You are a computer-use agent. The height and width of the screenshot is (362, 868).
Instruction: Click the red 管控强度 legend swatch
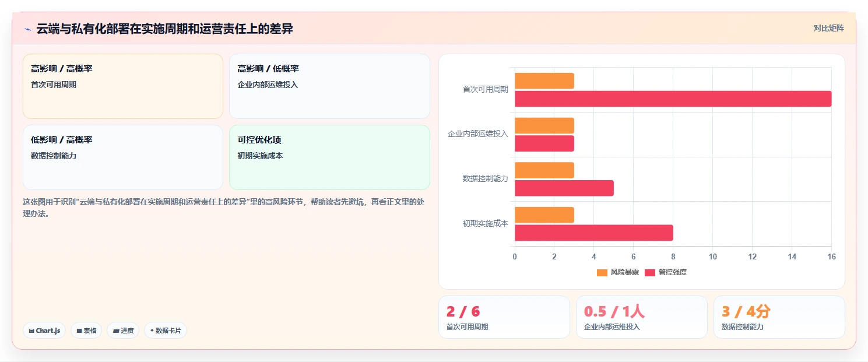click(x=650, y=272)
